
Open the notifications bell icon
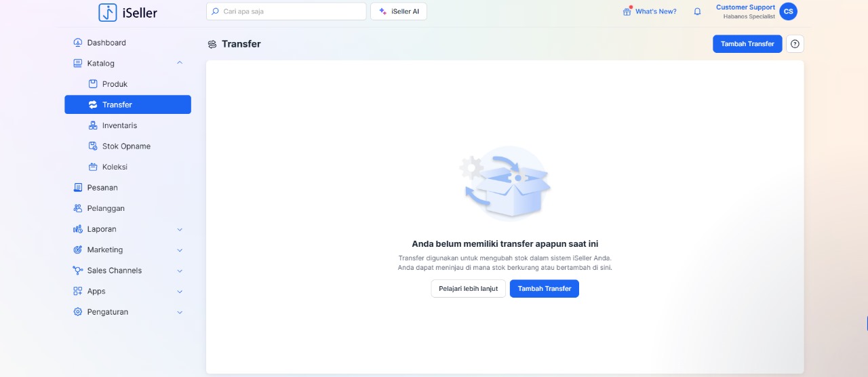[697, 12]
